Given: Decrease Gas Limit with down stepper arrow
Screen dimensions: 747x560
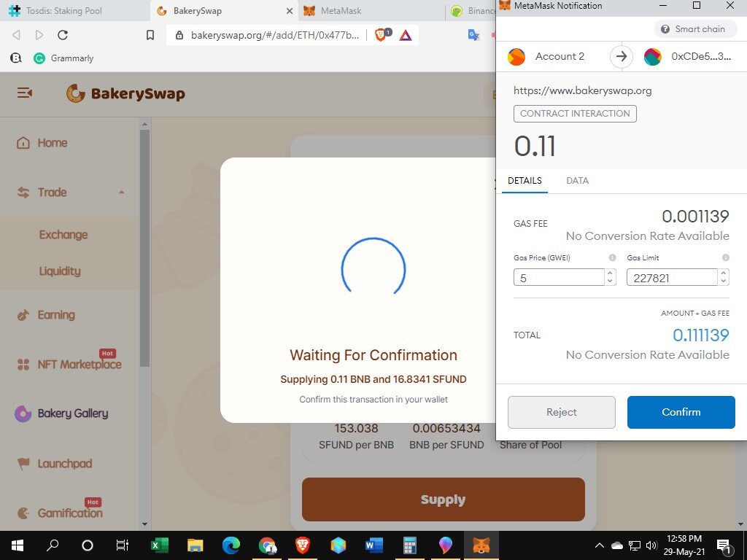Looking at the screenshot, I should click(x=723, y=281).
